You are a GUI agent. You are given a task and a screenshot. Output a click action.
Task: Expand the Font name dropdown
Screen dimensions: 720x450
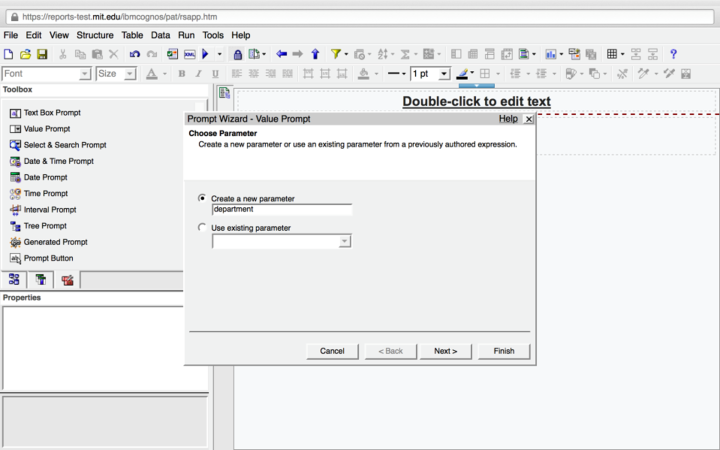click(85, 74)
